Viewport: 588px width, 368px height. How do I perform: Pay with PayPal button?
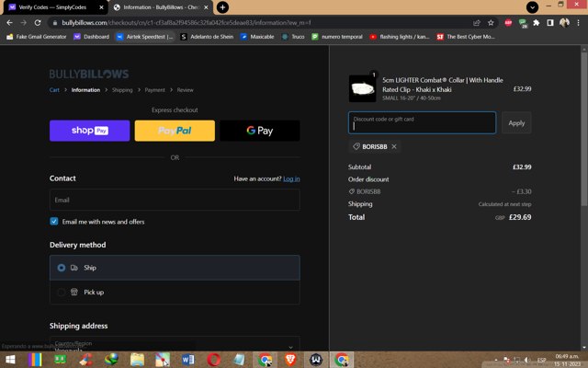click(x=175, y=131)
